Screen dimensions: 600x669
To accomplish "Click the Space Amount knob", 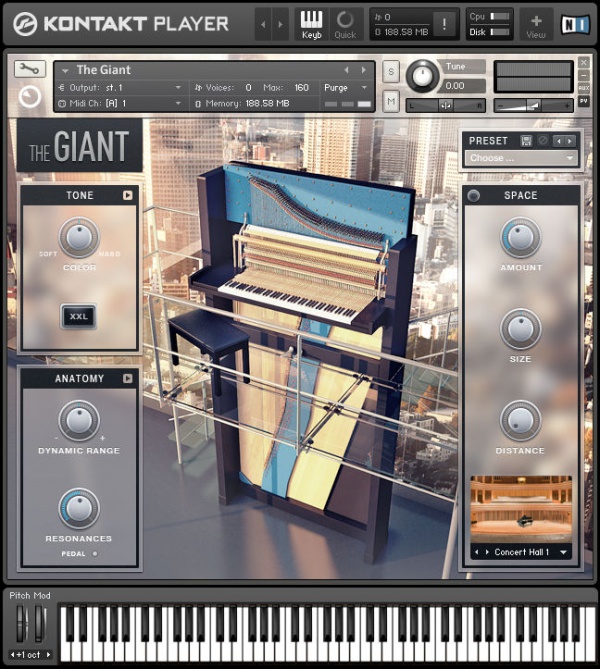I will coord(520,237).
